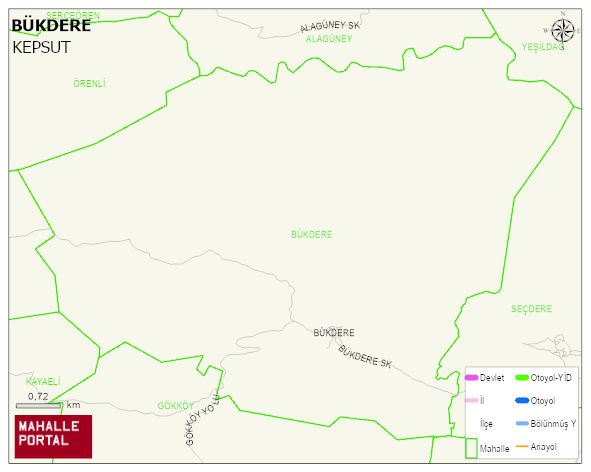Click the SEÇDERE neighborhood label
This screenshot has width=591, height=472.
click(x=531, y=309)
